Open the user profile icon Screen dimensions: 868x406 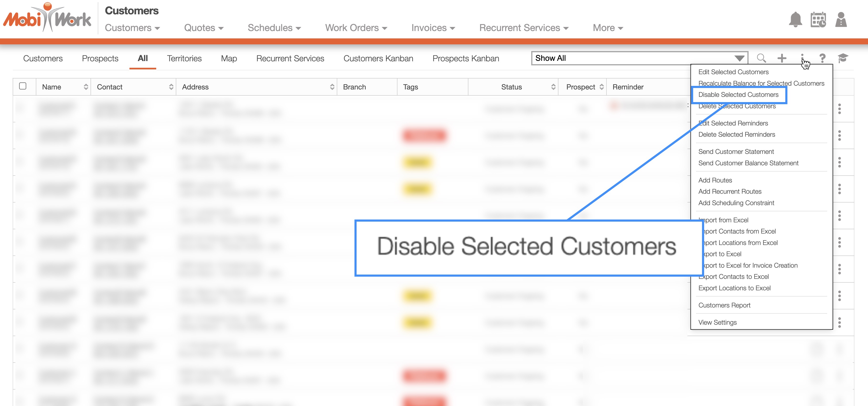click(841, 20)
